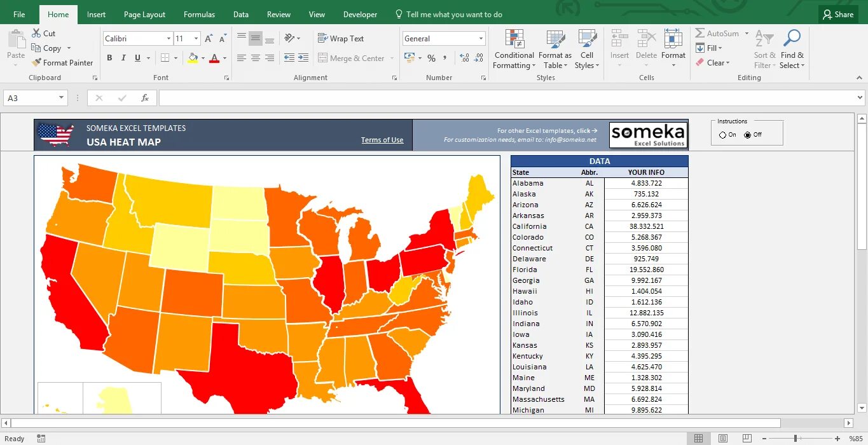Align text to the bottom
Image resolution: width=868 pixels, height=445 pixels.
(x=270, y=38)
